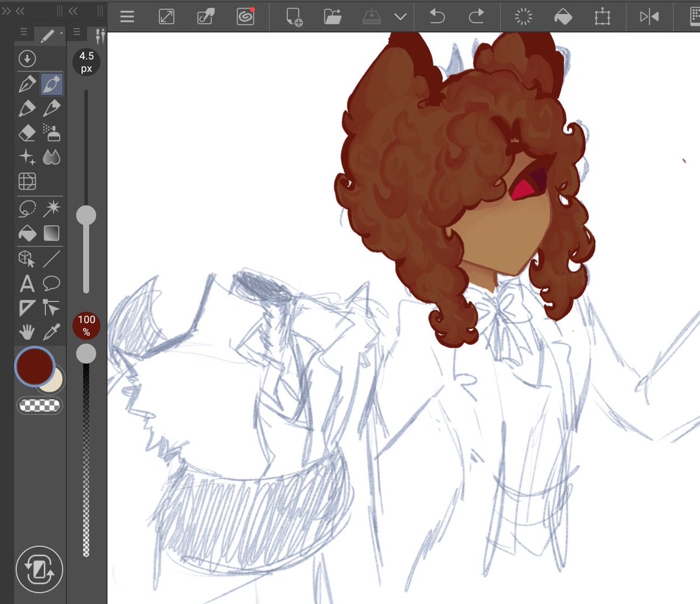
Task: Open the touch gesture settings icon
Action: 206,17
